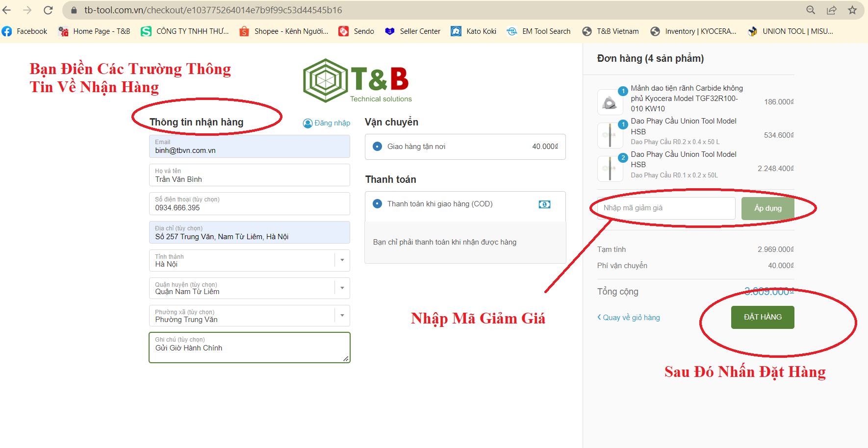Open the Inventory | KYOCERA... bookmark
The image size is (868, 448).
[x=693, y=31]
